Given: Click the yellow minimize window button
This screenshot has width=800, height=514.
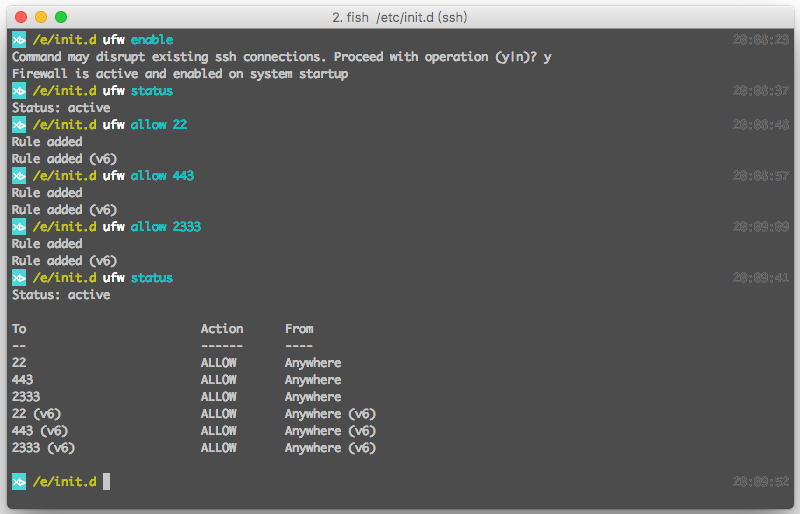Looking at the screenshot, I should pos(41,17).
